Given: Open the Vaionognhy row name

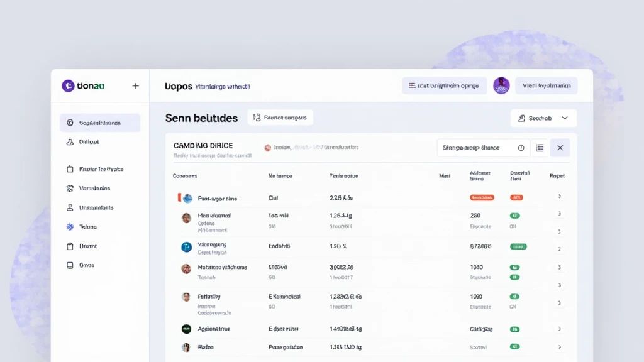Looking at the screenshot, I should click(212, 244).
